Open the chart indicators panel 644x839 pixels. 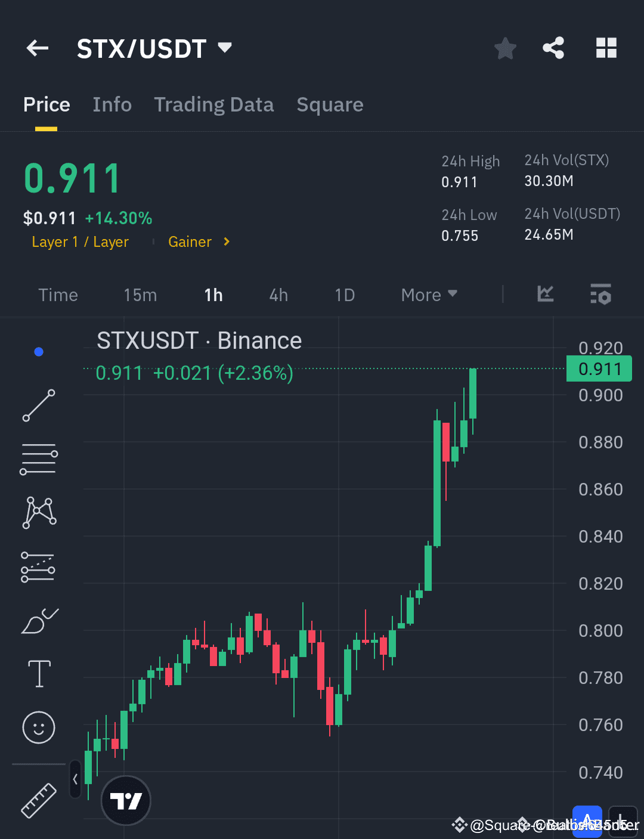600,294
